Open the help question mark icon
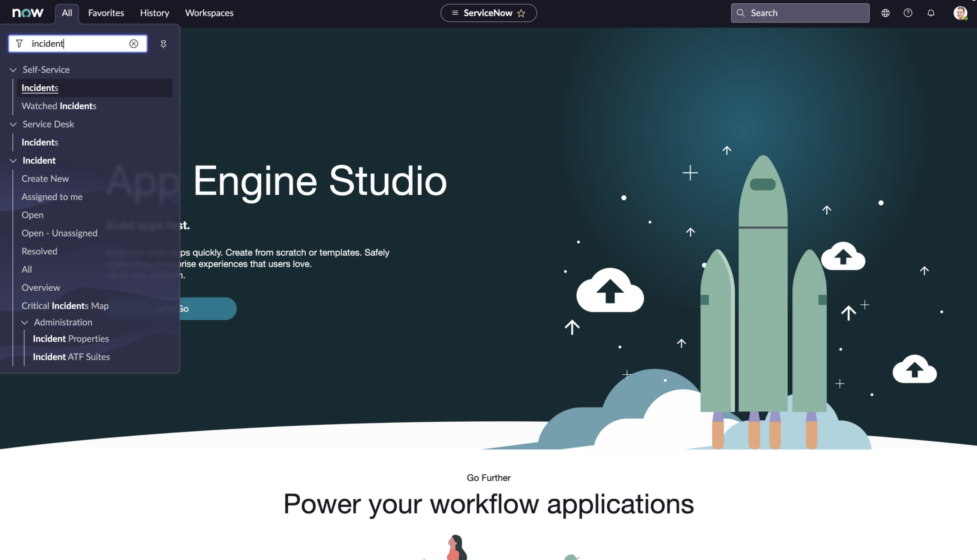This screenshot has height=560, width=977. tap(908, 13)
